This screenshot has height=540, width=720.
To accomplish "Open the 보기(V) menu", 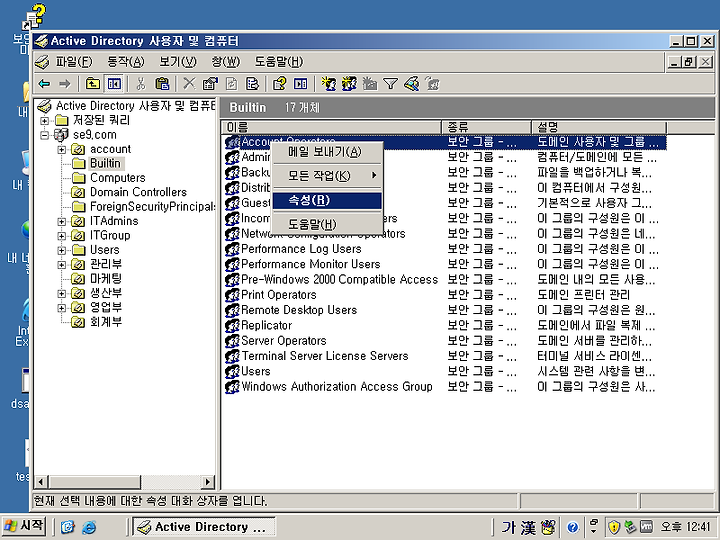I will (x=178, y=62).
